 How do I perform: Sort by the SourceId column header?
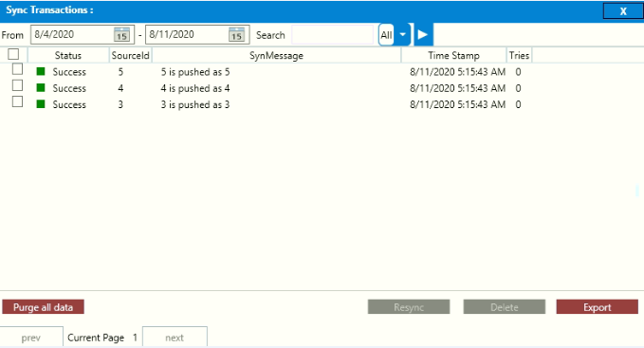(130, 55)
